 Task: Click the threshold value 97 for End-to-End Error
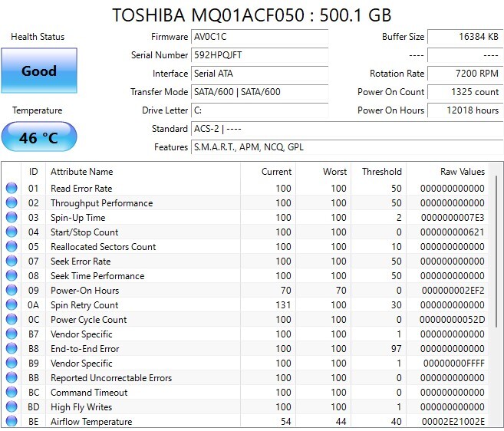coord(397,349)
